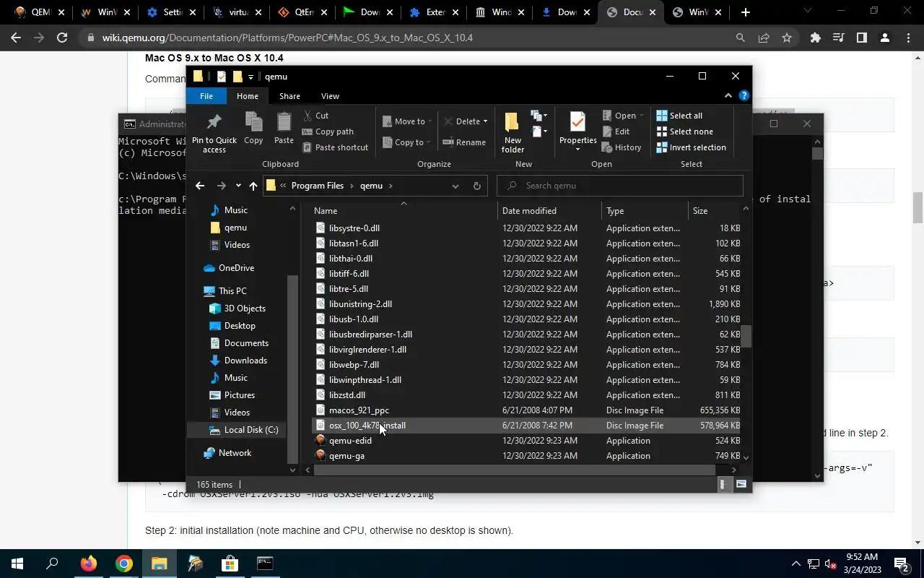
Task: Expand address bar history dropdown
Action: tap(455, 186)
